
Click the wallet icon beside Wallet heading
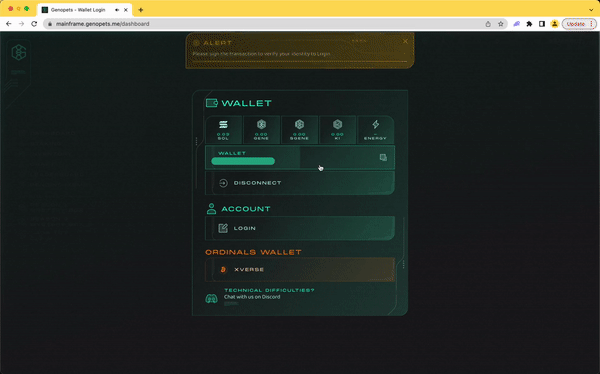click(x=212, y=103)
